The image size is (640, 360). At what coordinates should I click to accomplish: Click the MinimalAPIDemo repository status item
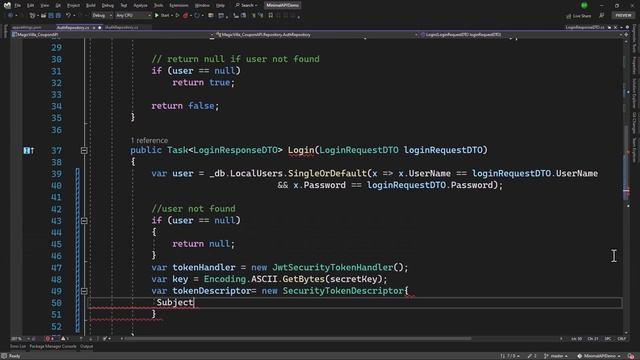tap(598, 356)
